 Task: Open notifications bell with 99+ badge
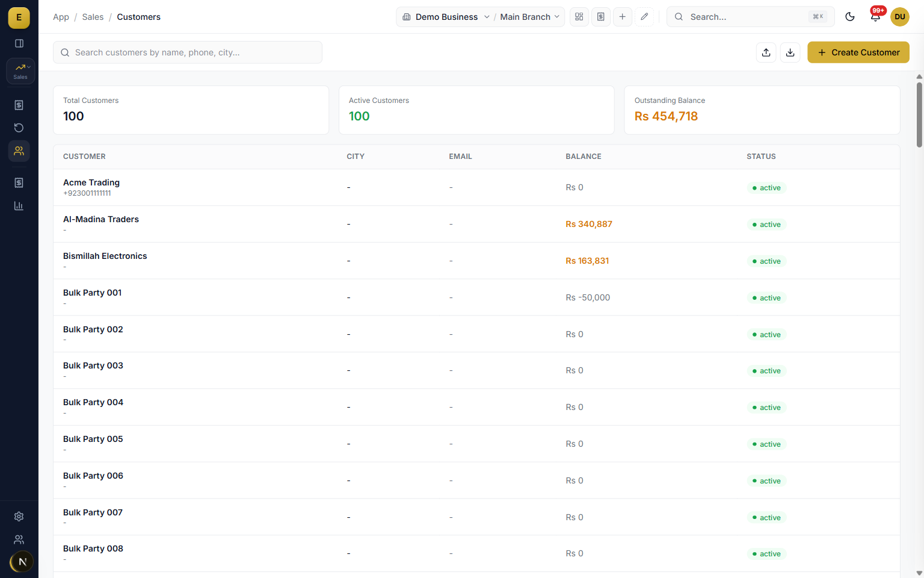[x=876, y=16]
